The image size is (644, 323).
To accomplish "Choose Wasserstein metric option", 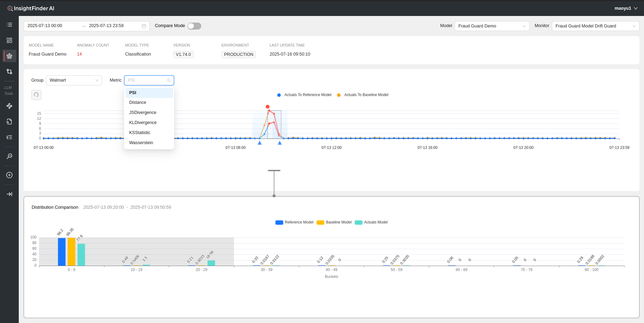I will (x=141, y=143).
